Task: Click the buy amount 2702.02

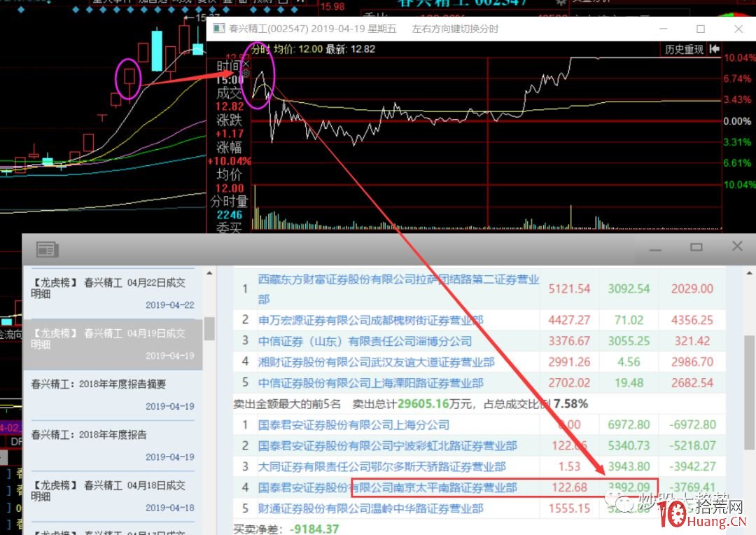Action: [569, 383]
